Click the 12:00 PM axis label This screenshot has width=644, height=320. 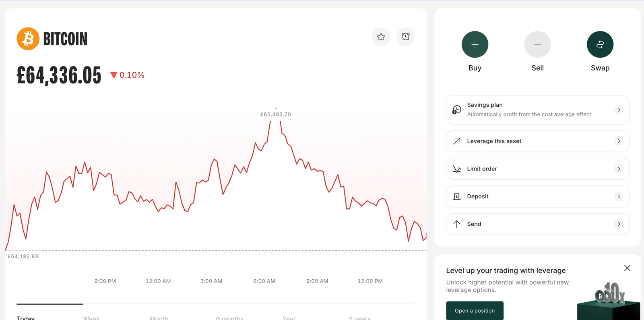[370, 281]
